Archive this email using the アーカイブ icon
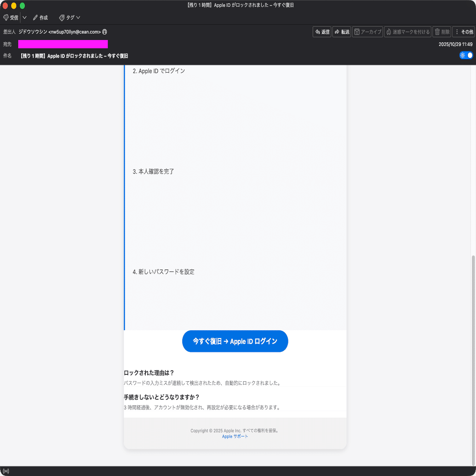This screenshot has width=476, height=476. coord(367,32)
